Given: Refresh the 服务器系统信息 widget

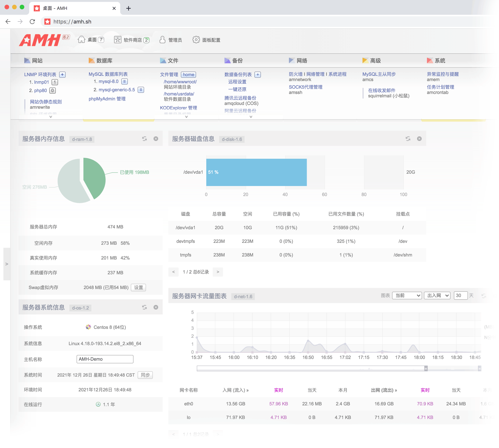Looking at the screenshot, I should (145, 307).
